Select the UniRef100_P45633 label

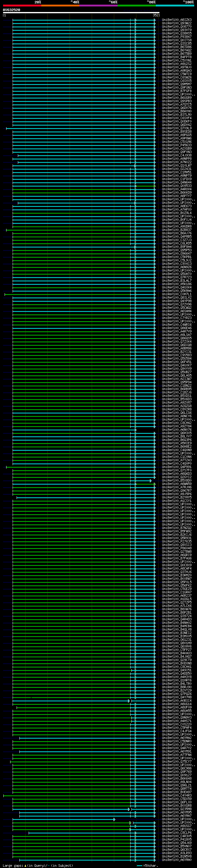tap(177, 145)
